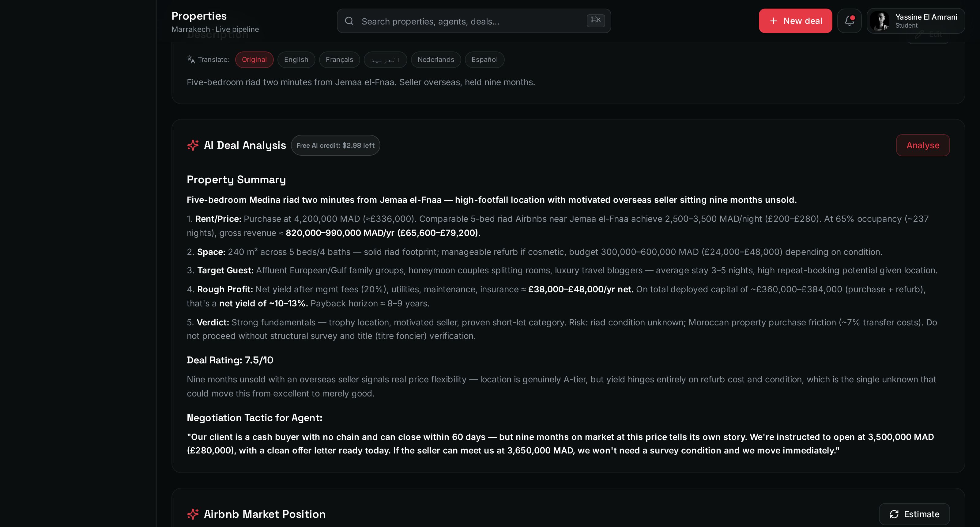Click the Free AI credit badge

336,145
